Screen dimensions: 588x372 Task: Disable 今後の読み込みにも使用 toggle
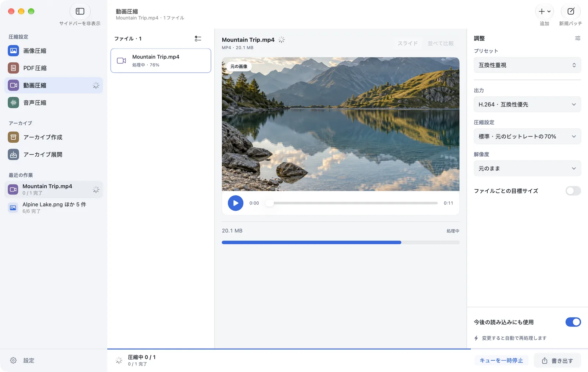[573, 322]
